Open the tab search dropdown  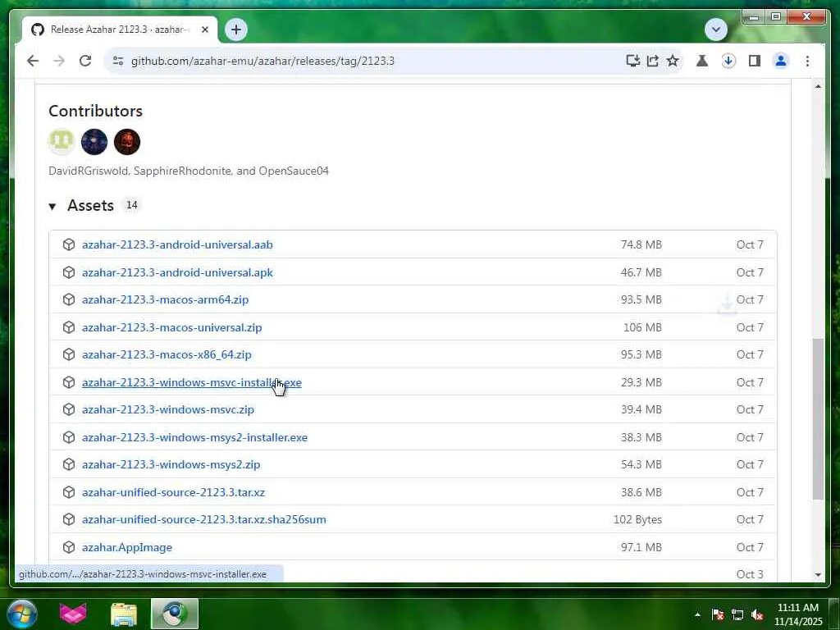pyautogui.click(x=715, y=30)
